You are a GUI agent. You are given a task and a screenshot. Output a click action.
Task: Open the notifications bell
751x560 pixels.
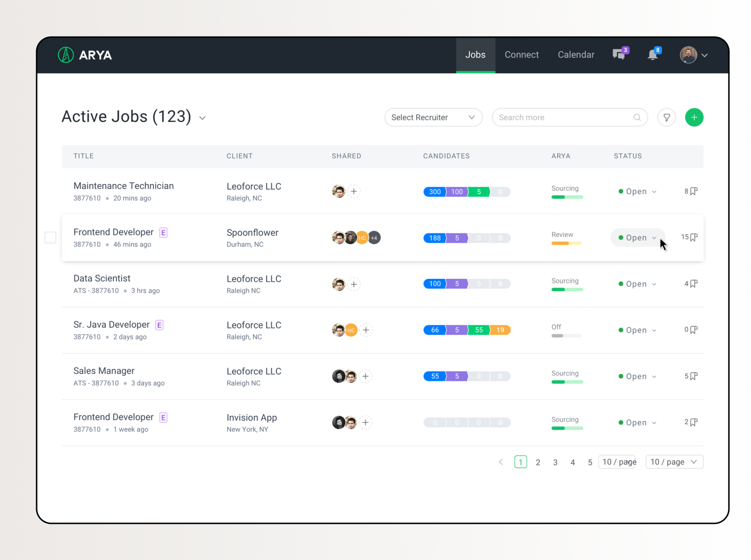(653, 55)
